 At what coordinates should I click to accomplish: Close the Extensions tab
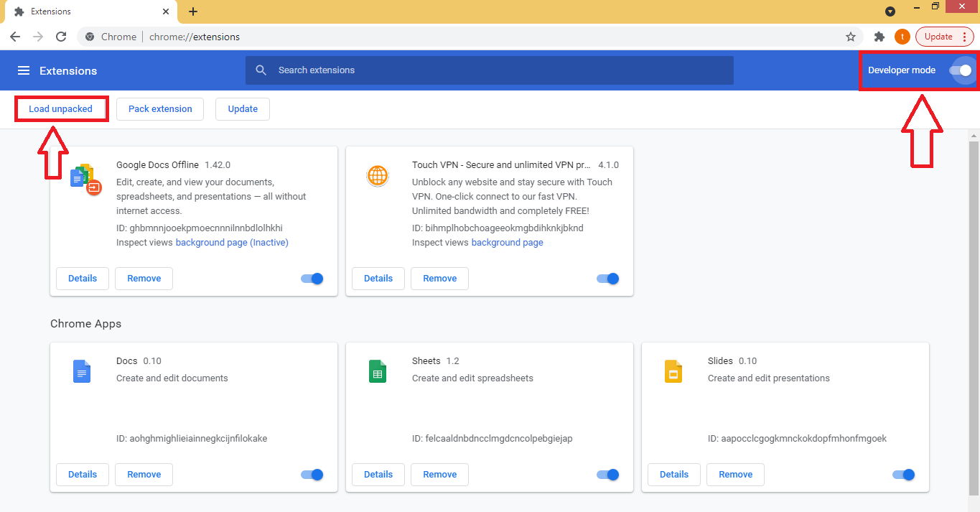[166, 11]
